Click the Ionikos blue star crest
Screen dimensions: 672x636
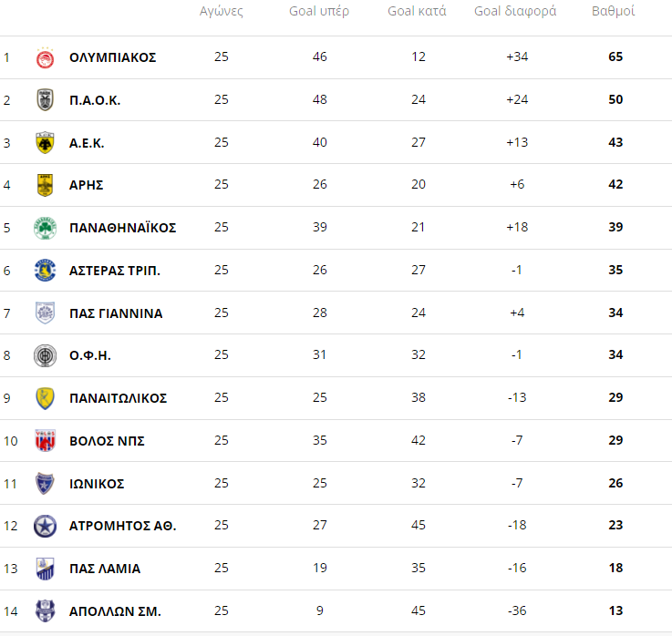coord(45,484)
